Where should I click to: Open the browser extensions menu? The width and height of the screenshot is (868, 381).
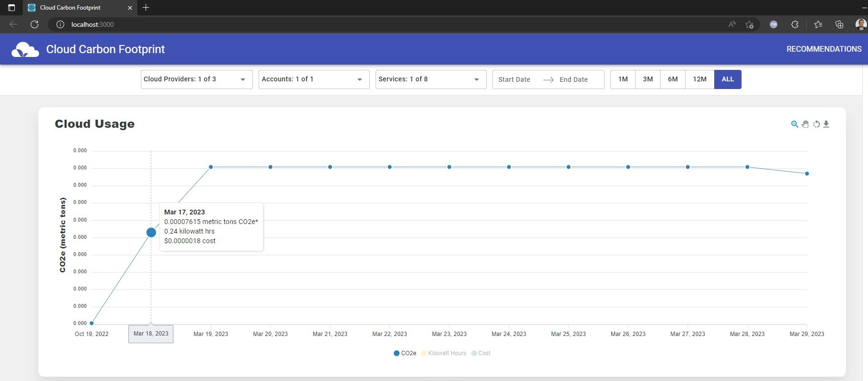coord(795,24)
